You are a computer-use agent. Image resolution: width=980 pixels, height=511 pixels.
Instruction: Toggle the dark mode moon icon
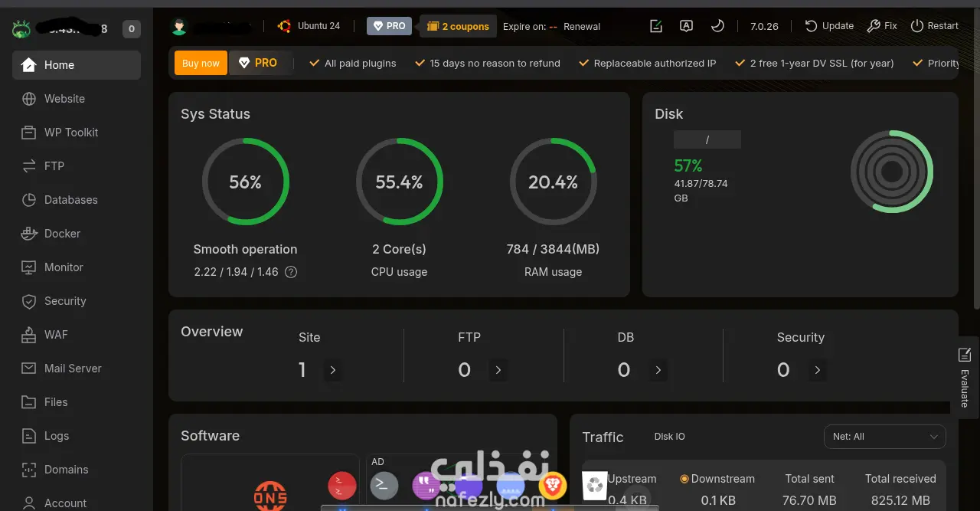pos(717,25)
